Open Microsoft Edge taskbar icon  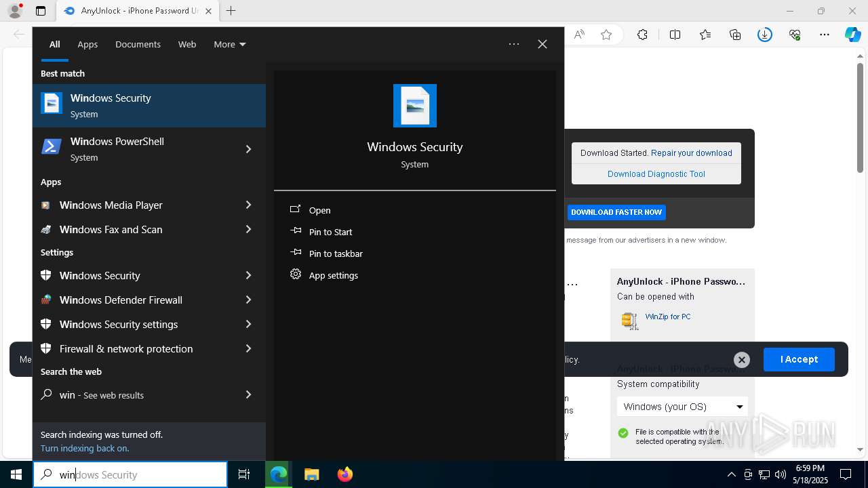pos(279,474)
